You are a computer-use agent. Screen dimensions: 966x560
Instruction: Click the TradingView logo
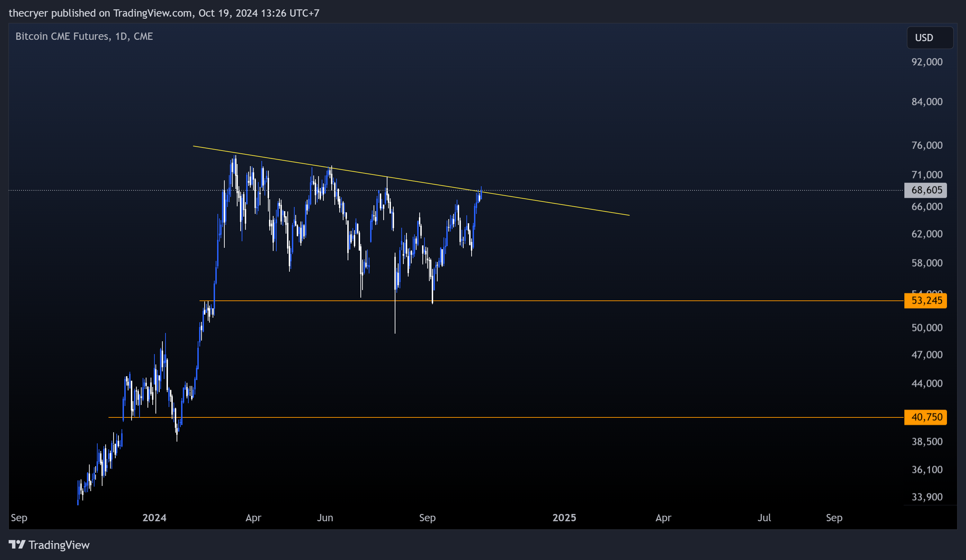[x=49, y=545]
